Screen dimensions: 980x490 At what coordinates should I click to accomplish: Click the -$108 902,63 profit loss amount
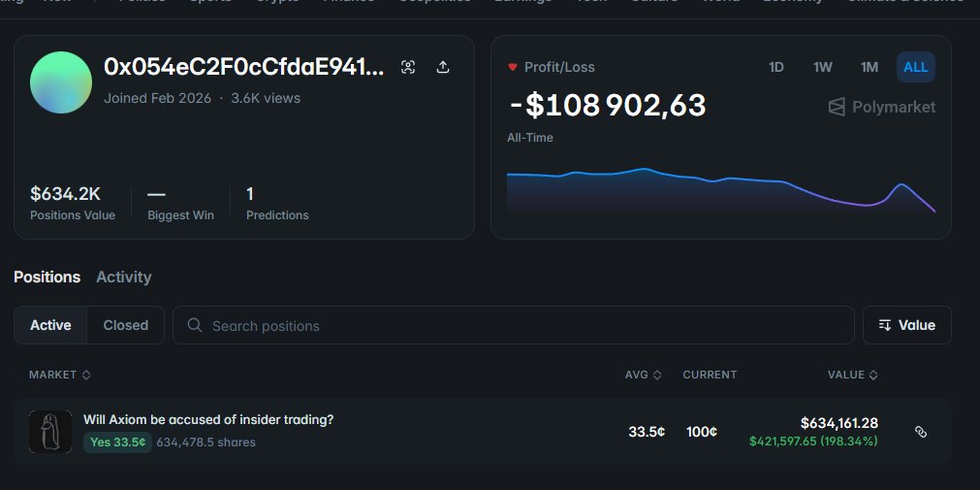coord(608,105)
